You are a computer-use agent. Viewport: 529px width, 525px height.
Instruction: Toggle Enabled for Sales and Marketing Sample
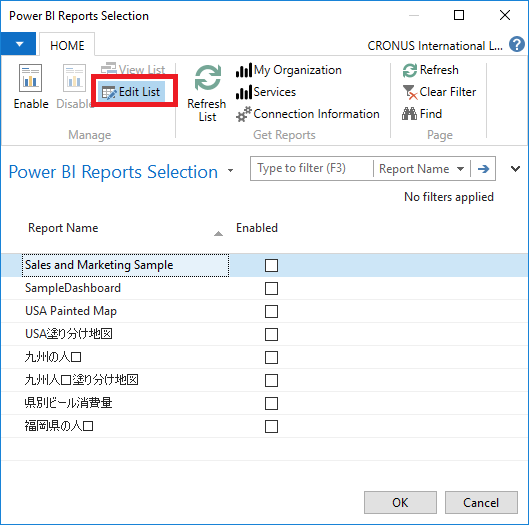(x=271, y=266)
